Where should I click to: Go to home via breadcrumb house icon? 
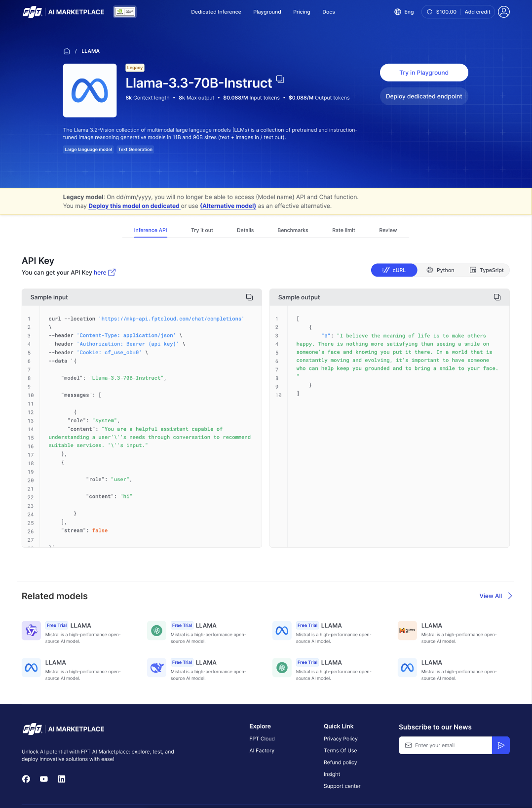point(67,51)
